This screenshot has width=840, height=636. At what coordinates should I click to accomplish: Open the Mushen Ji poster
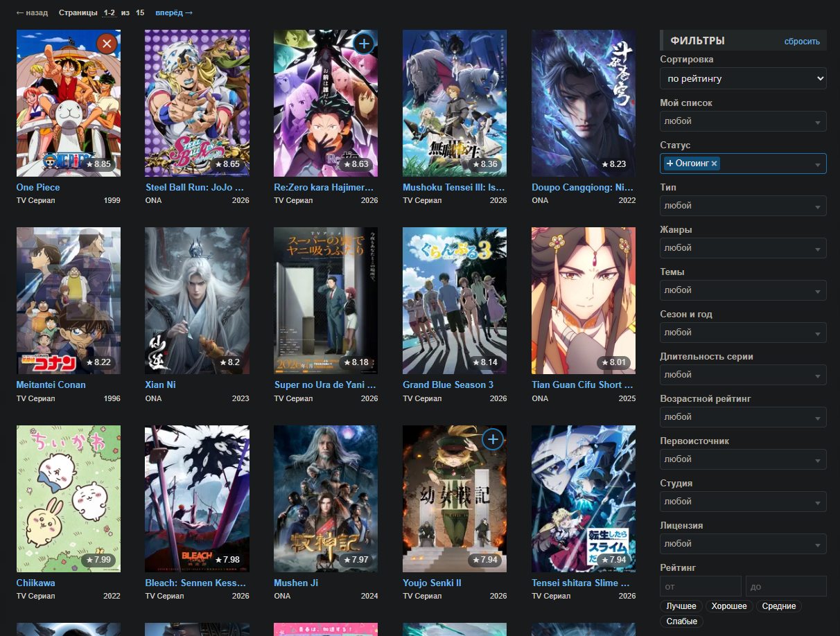(x=326, y=499)
